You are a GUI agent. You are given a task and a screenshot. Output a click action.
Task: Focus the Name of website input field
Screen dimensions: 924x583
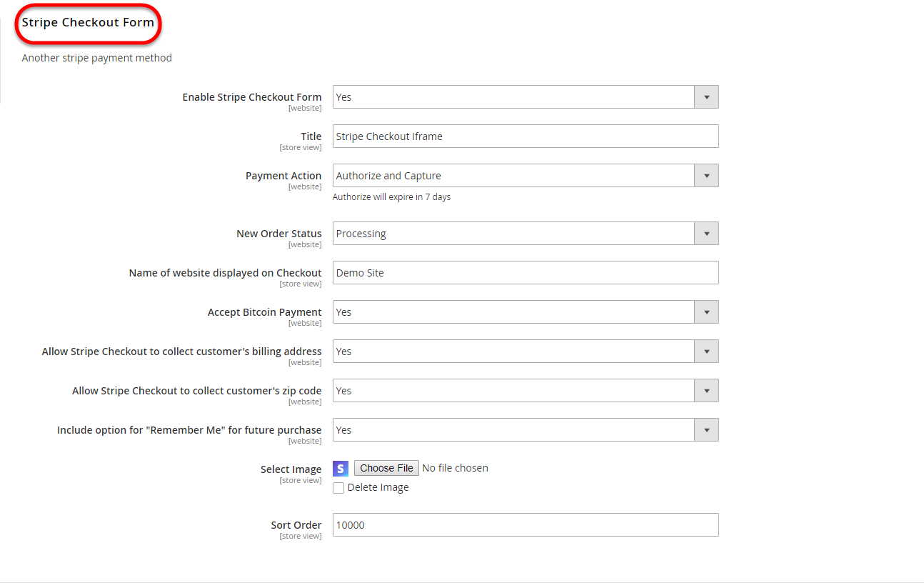525,273
